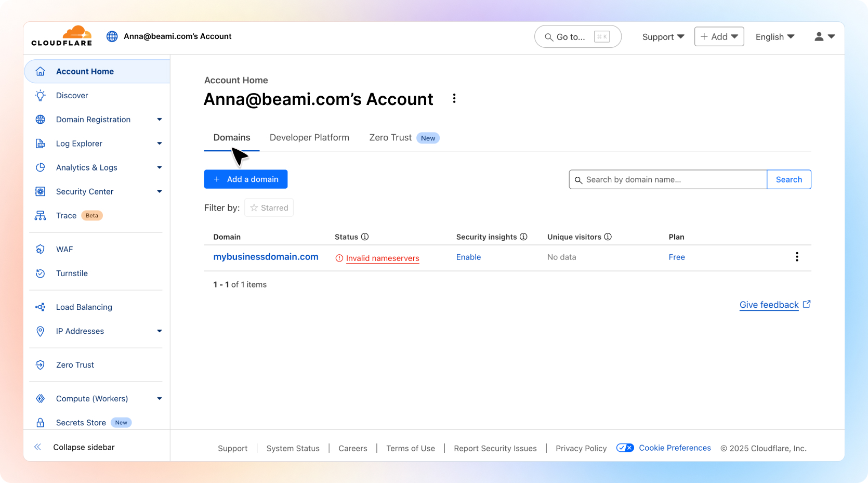Click the globe icon beside the account name
The width and height of the screenshot is (868, 483).
tap(112, 36)
